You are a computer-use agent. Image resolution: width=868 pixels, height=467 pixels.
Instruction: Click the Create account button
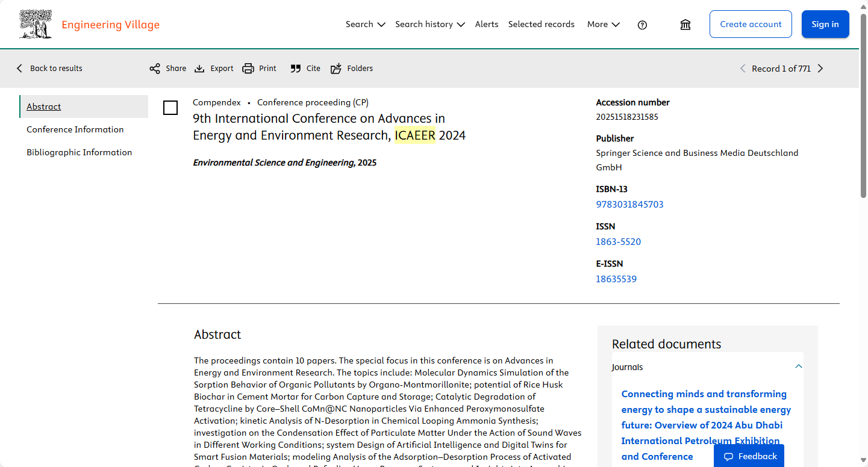(751, 25)
